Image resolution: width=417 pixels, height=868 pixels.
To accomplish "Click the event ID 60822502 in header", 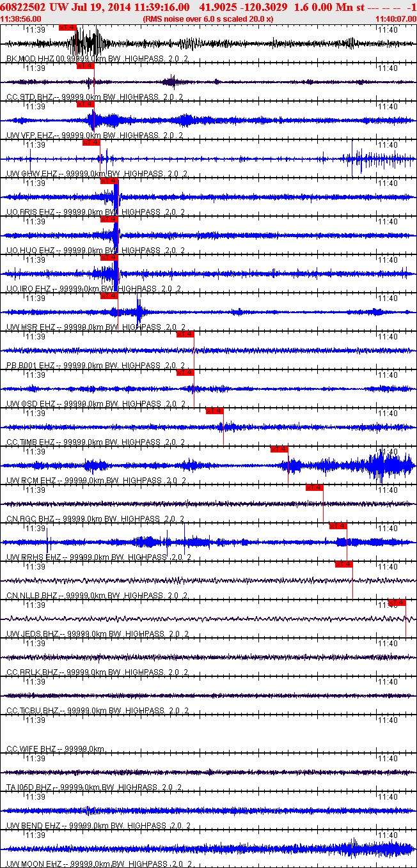I will point(24,7).
